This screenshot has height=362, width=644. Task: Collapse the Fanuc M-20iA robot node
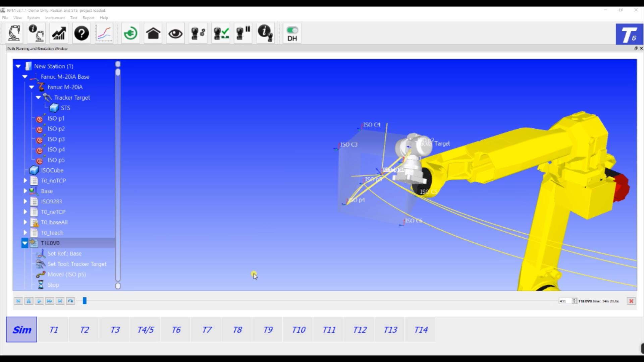(32, 87)
